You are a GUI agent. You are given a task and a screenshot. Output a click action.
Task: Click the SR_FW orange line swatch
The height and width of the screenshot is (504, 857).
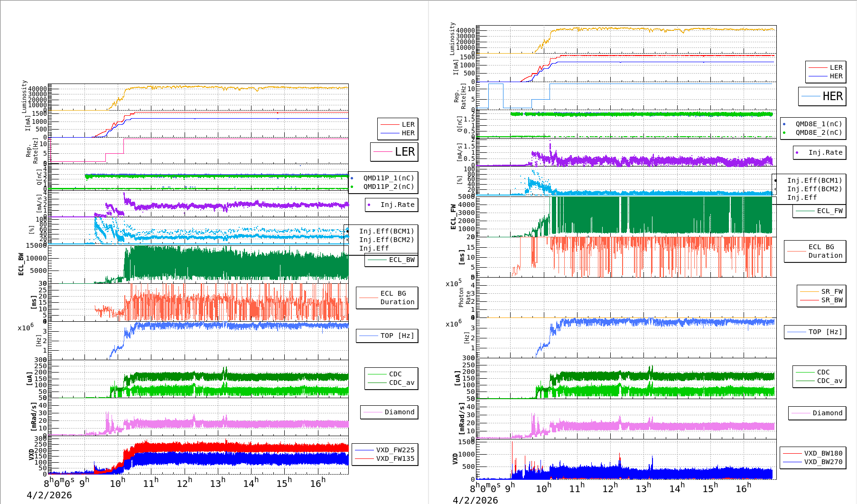[809, 291]
